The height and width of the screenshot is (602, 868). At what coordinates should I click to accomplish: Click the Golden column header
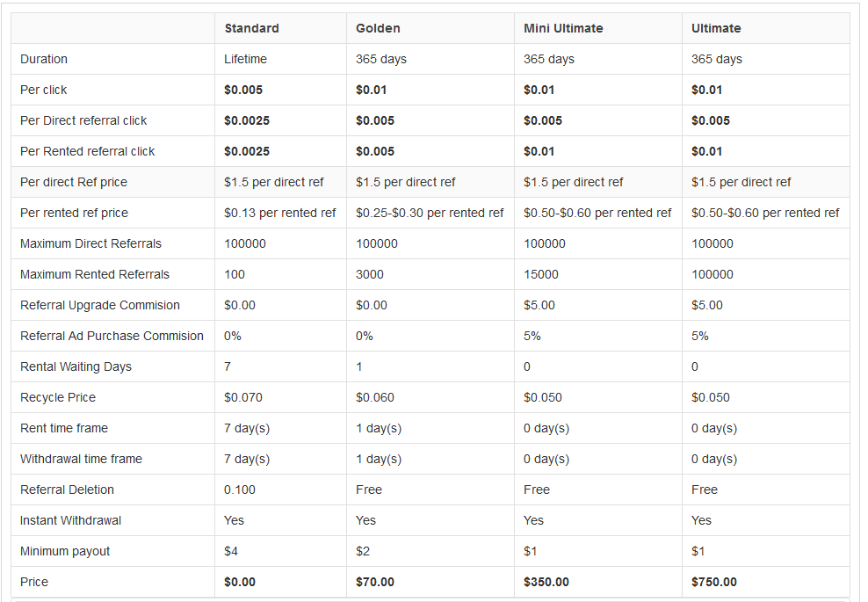coord(378,28)
